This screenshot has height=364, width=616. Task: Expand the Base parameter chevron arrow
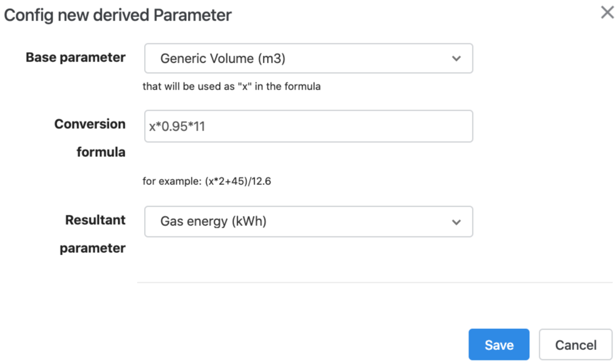(x=456, y=59)
